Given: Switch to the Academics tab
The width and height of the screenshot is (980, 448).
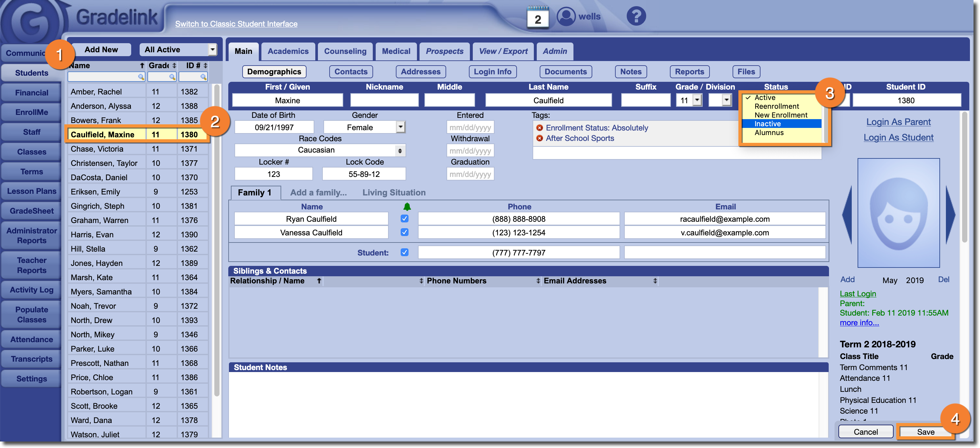Looking at the screenshot, I should click(x=288, y=51).
